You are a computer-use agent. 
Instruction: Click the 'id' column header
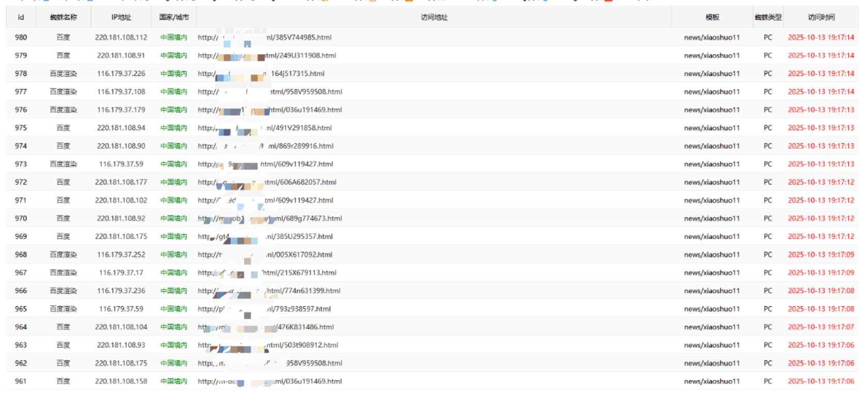pyautogui.click(x=21, y=18)
